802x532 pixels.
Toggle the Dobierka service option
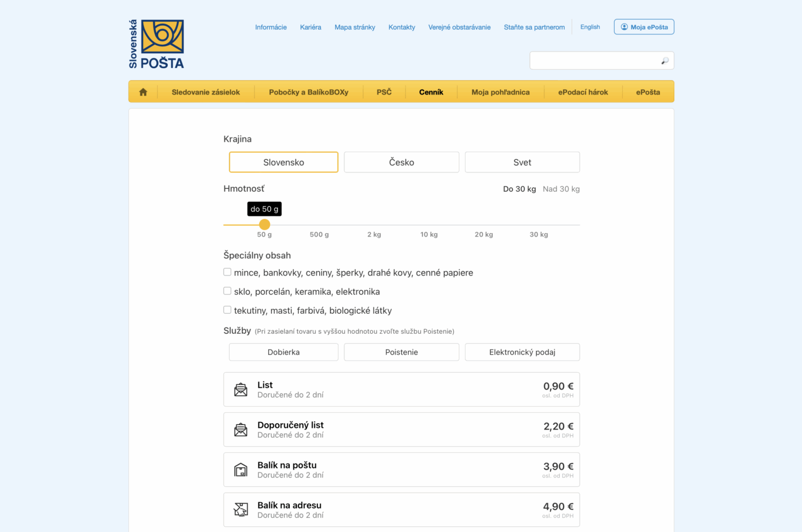tap(284, 352)
